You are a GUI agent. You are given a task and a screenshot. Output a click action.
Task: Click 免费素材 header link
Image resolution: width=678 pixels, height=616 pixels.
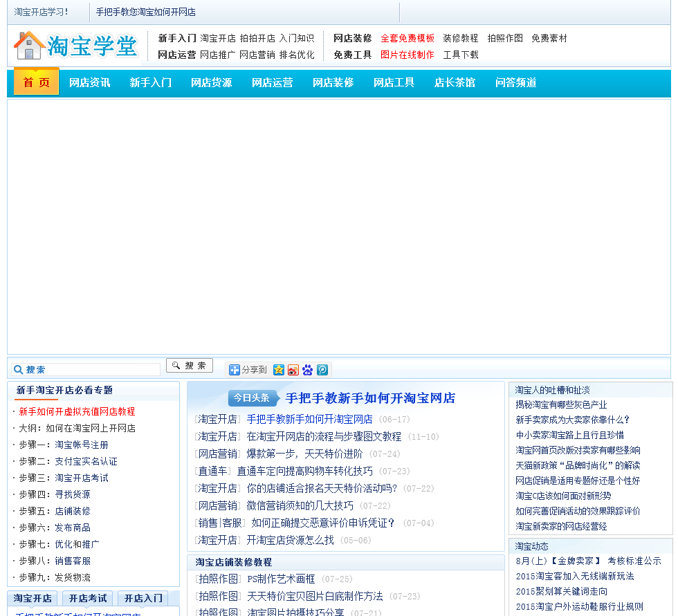[x=549, y=38]
